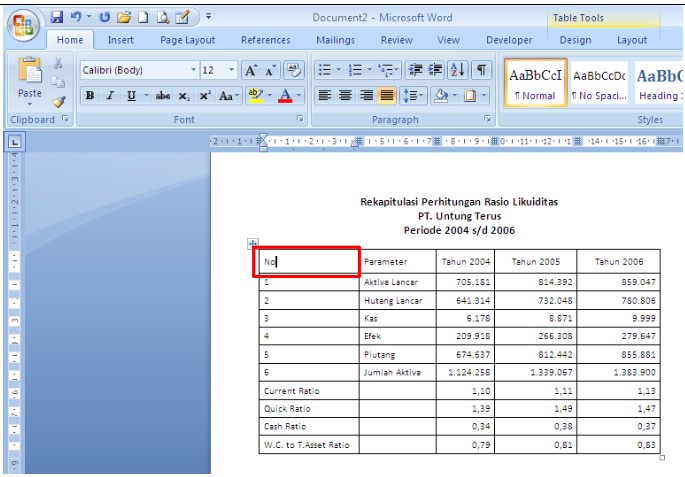Select the Format Painter brush
Screen dimensions: 685x477
(x=59, y=101)
